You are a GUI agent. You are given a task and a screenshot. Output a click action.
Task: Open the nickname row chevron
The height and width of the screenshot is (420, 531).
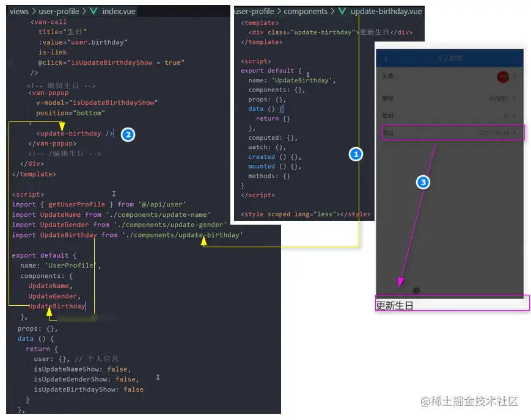(x=515, y=98)
